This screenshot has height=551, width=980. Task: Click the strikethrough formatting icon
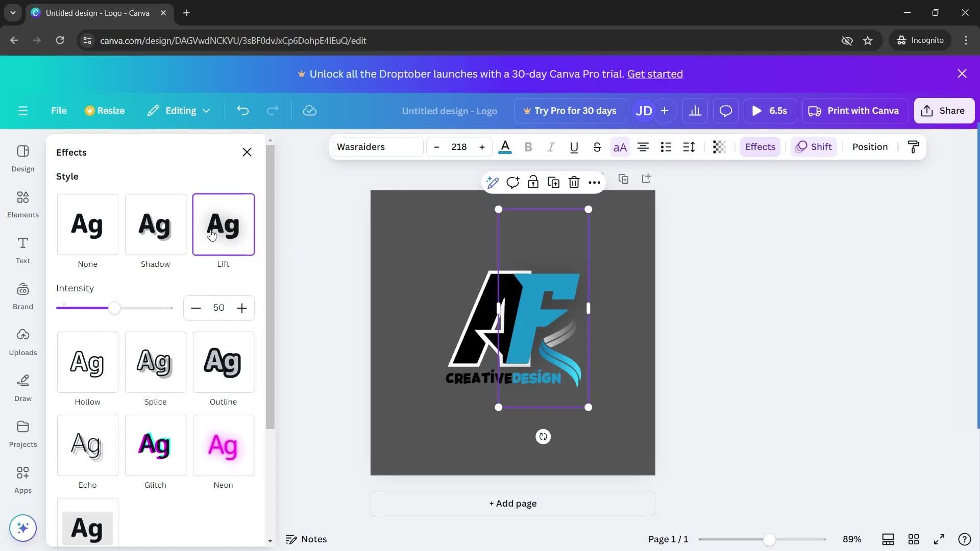tap(595, 146)
